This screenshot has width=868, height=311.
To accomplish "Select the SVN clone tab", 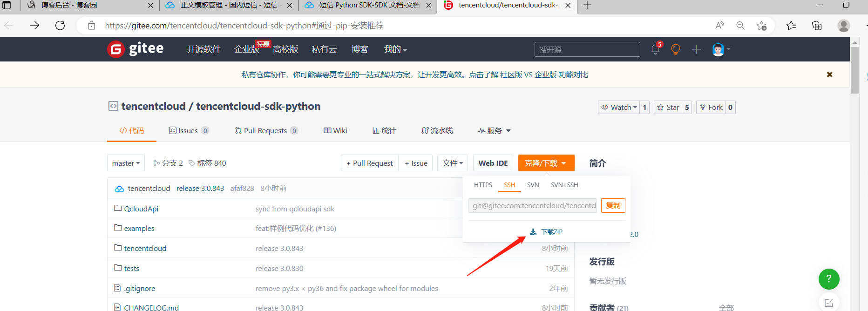I will (533, 185).
